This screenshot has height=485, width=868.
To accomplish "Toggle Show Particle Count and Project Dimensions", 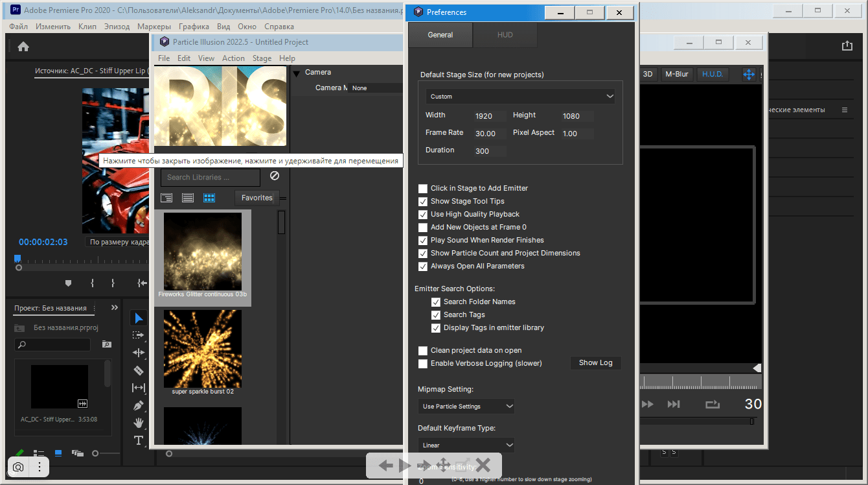I will [x=423, y=254].
